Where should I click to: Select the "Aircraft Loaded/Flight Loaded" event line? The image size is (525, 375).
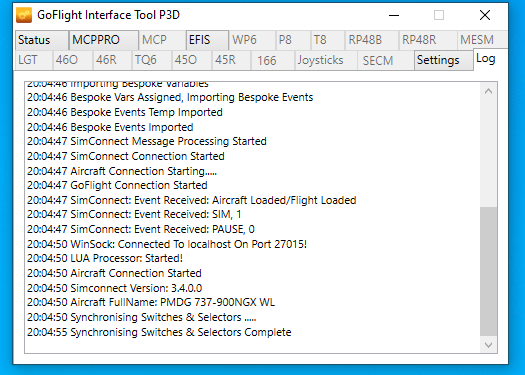(192, 200)
